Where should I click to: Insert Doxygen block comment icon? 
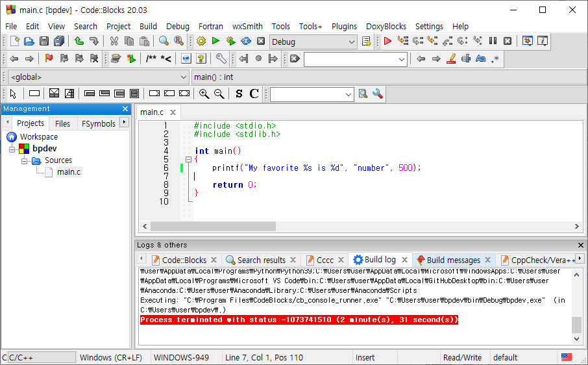[x=151, y=58]
